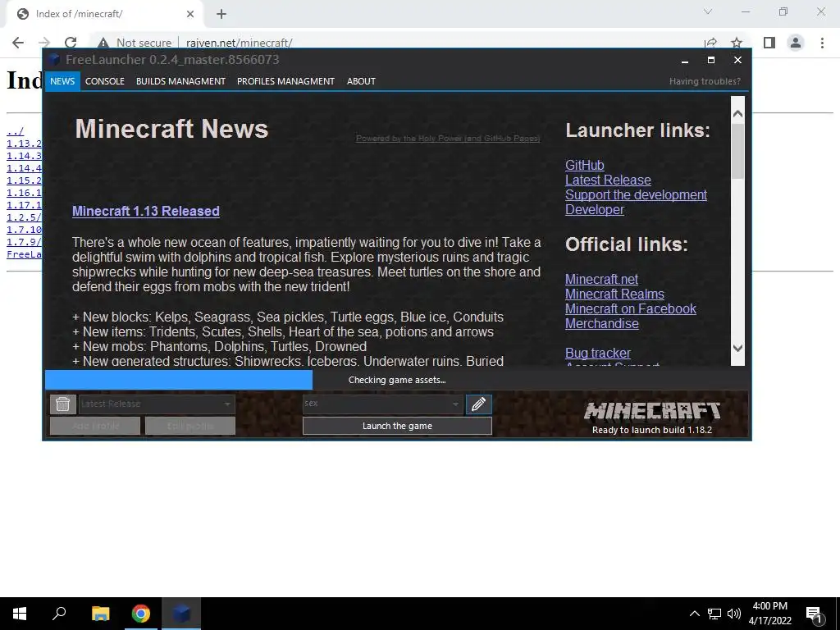Open Minecraft on Facebook link
840x630 pixels.
[631, 309]
